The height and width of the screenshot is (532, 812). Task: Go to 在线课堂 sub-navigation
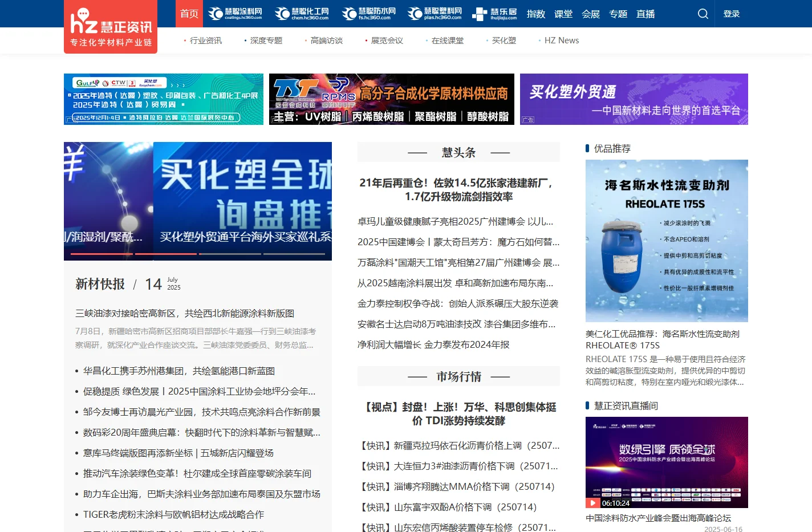click(448, 40)
